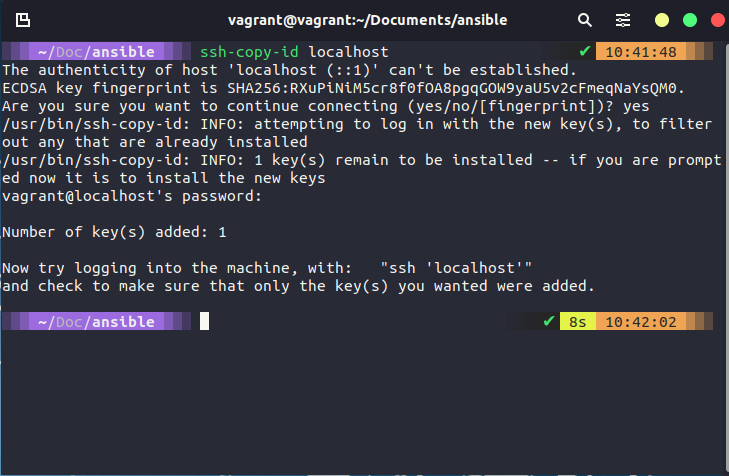Click the bottom ~/Doc/ansible prompt segment
The width and height of the screenshot is (729, 476).
pyautogui.click(x=96, y=322)
